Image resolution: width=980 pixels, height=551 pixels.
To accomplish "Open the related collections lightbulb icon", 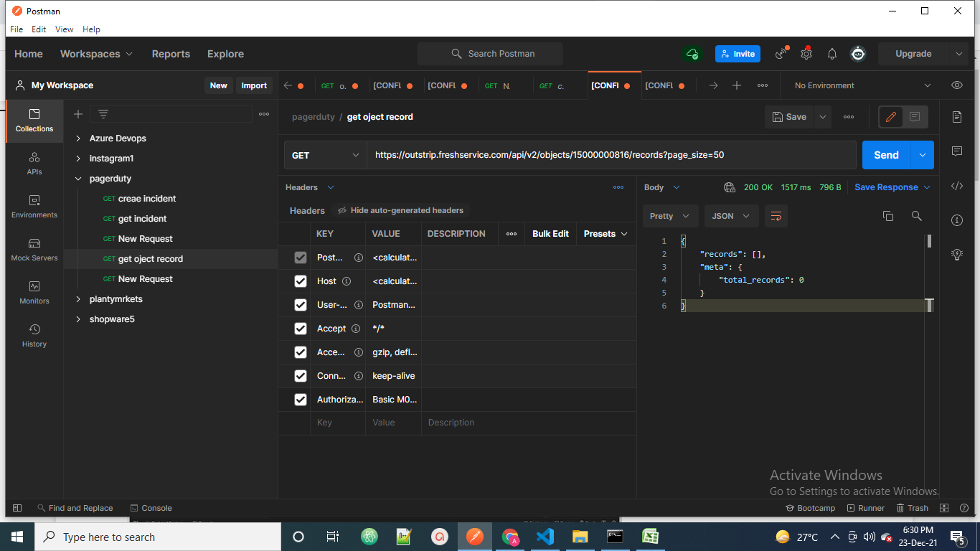I will click(957, 254).
